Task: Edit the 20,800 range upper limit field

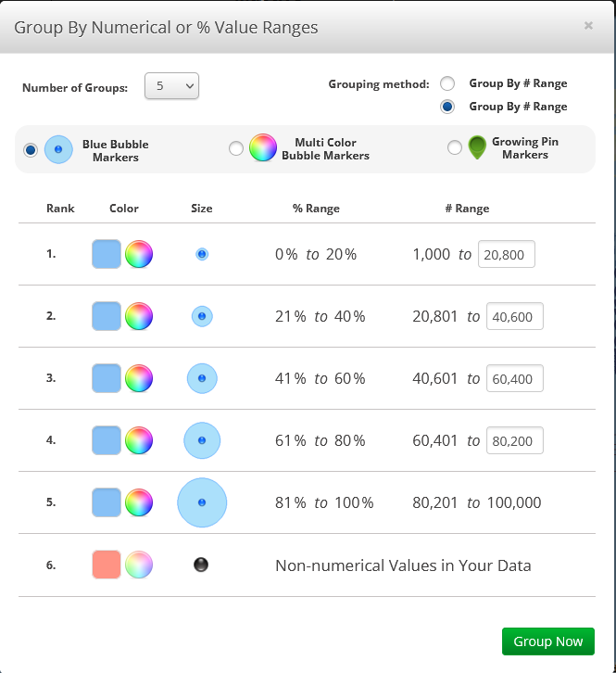Action: 507,254
